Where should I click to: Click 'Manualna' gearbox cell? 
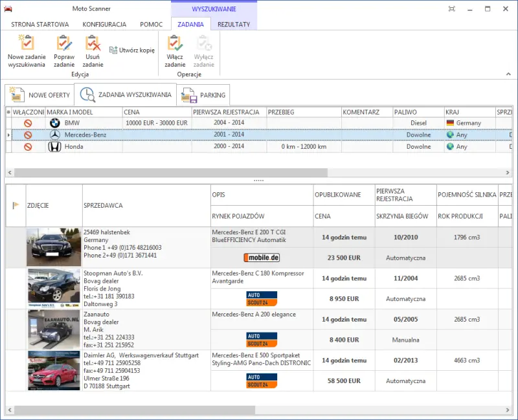tap(406, 340)
